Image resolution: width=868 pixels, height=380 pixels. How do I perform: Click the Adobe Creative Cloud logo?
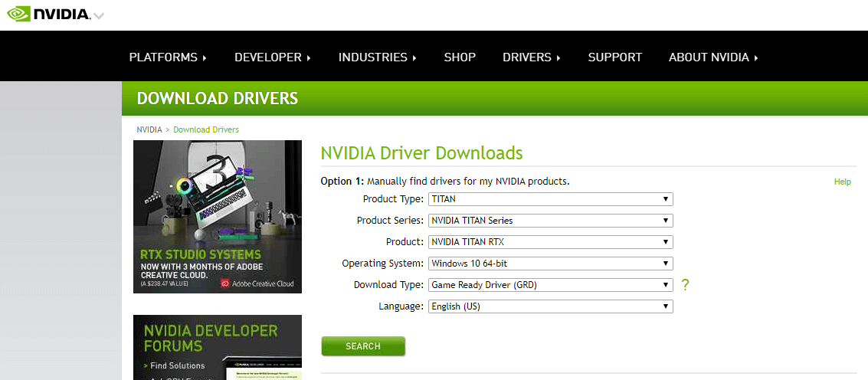pos(257,283)
